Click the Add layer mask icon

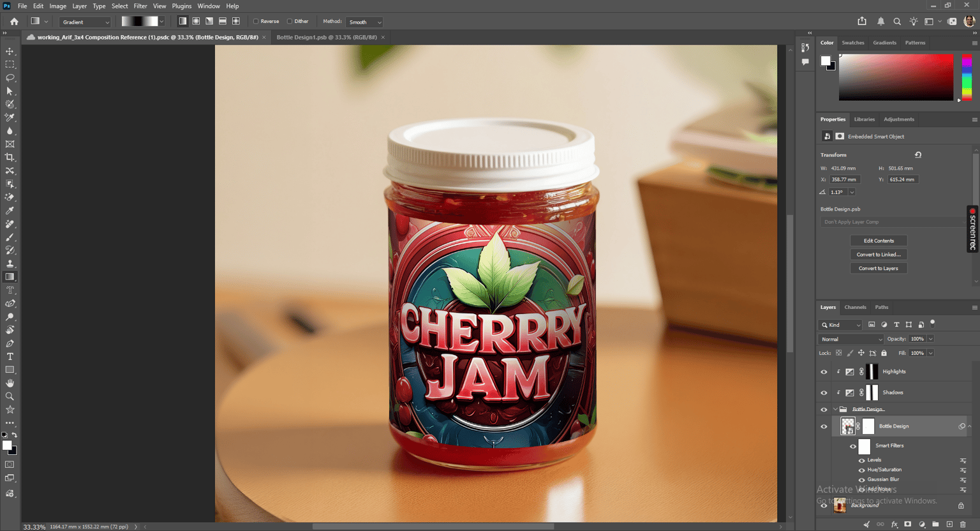[x=908, y=524]
